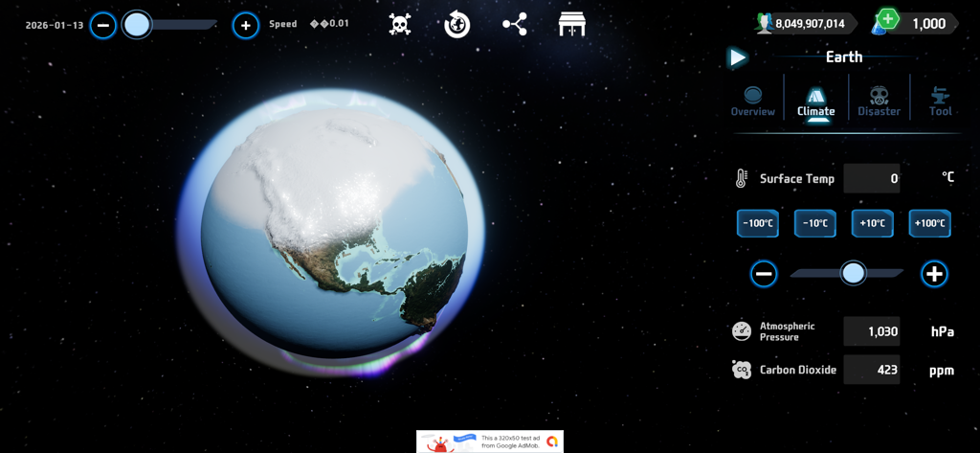Click the thermometer icon beside Surface Temp
This screenshot has width=980, height=453.
coord(741,178)
